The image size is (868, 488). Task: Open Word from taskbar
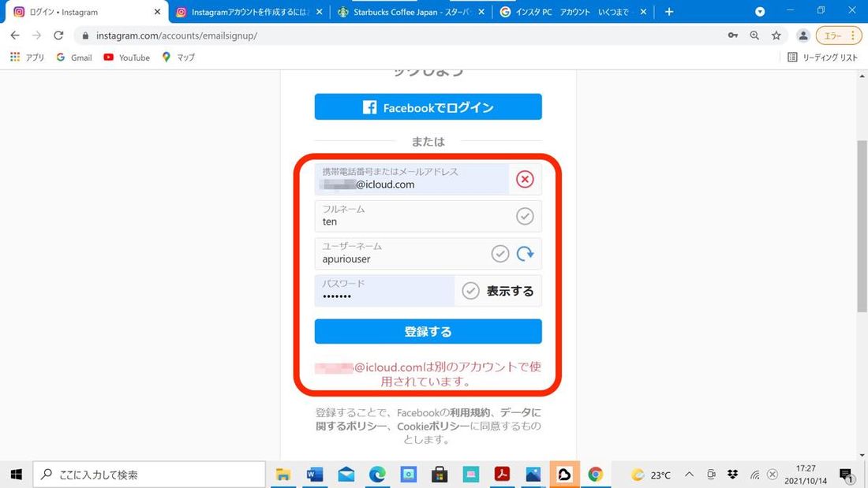(x=314, y=474)
